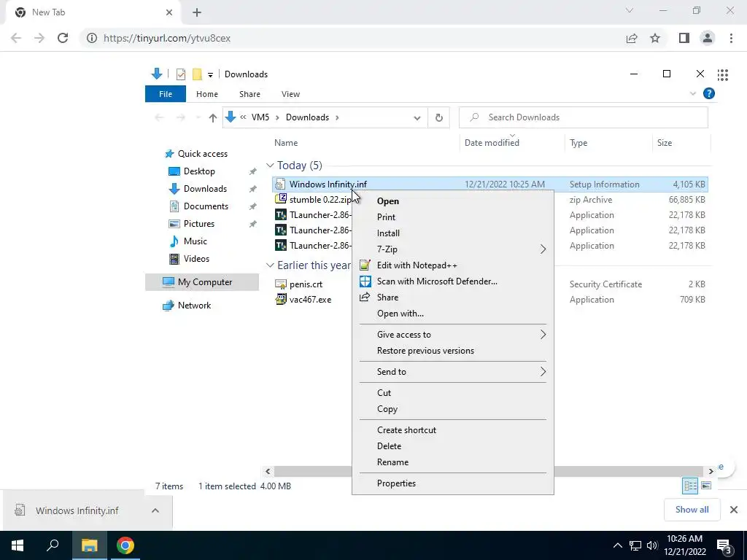The height and width of the screenshot is (560, 747).
Task: Sort by the Size column header
Action: coord(664,142)
